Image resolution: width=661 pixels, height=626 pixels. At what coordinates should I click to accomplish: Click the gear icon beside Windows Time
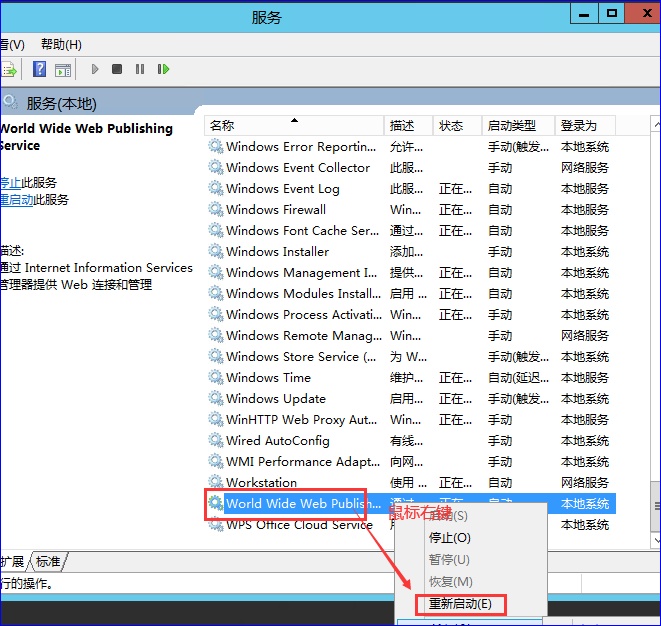point(216,377)
